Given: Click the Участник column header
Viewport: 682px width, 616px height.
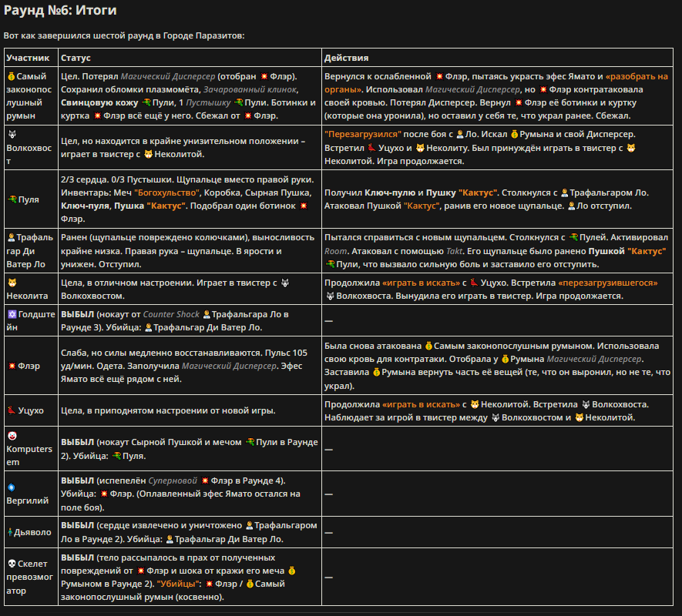Looking at the screenshot, I should tap(28, 58).
